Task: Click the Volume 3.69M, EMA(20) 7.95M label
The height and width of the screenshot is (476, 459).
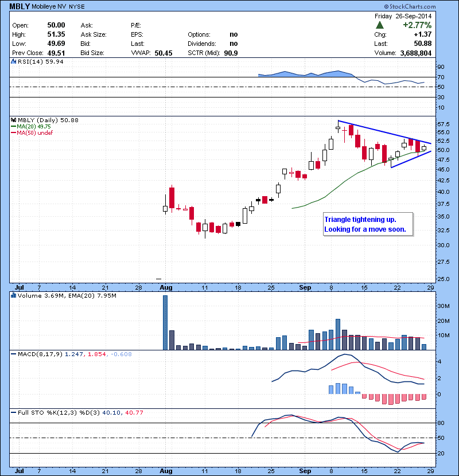Action: [67, 296]
